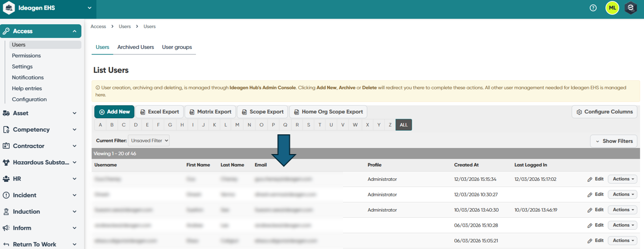Click the Add New button
Screen dimensions: 644x249
[x=114, y=112]
